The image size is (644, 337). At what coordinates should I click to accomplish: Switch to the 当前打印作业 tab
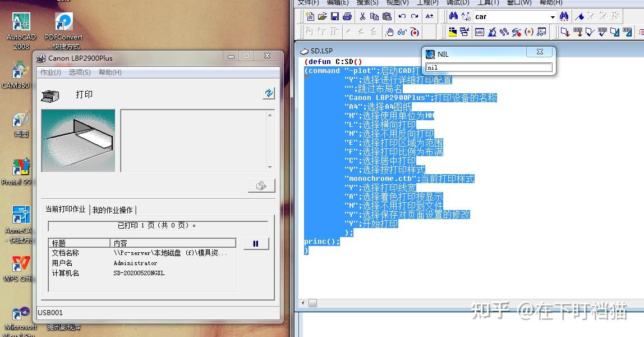(65, 209)
